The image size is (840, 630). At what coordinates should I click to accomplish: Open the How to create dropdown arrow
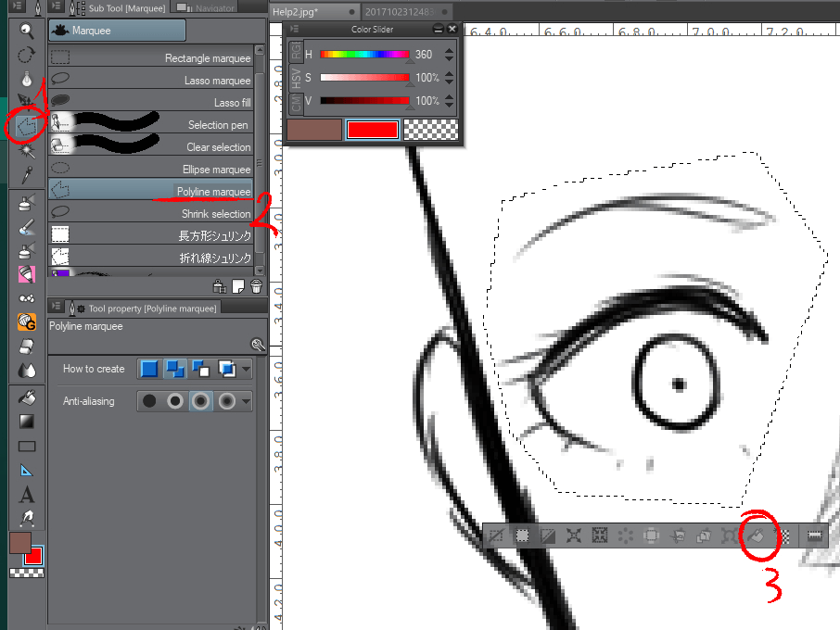246,369
